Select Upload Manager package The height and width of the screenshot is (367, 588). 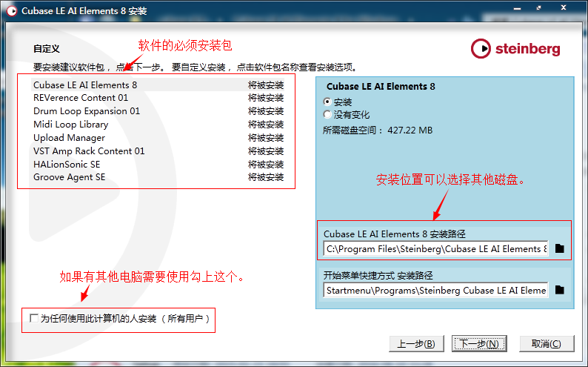pos(158,138)
